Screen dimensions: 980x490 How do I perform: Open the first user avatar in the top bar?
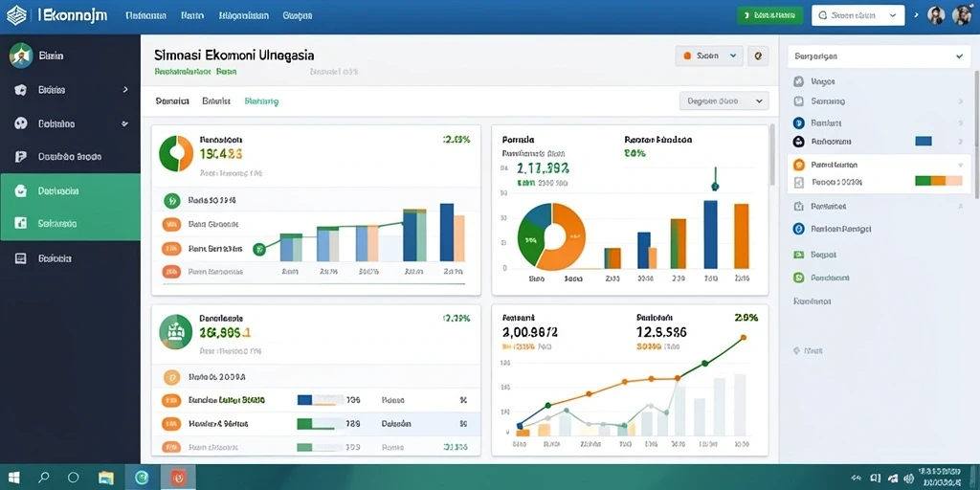936,15
